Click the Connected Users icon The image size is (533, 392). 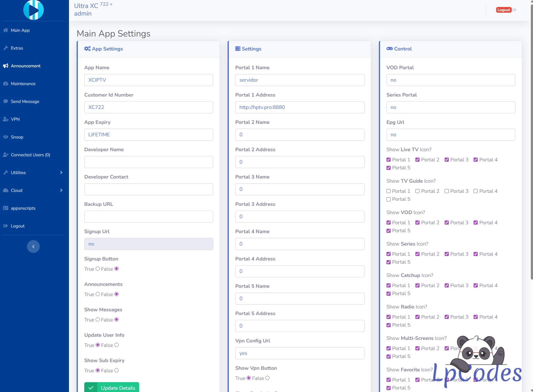6,155
